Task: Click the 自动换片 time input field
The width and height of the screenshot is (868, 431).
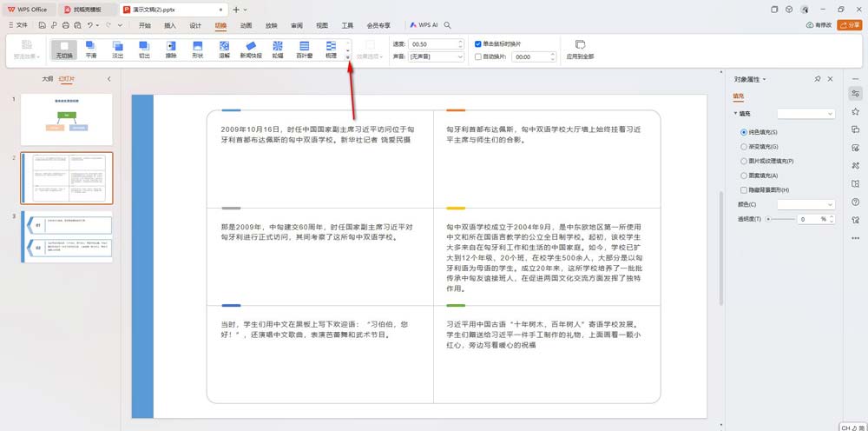Action: 529,56
